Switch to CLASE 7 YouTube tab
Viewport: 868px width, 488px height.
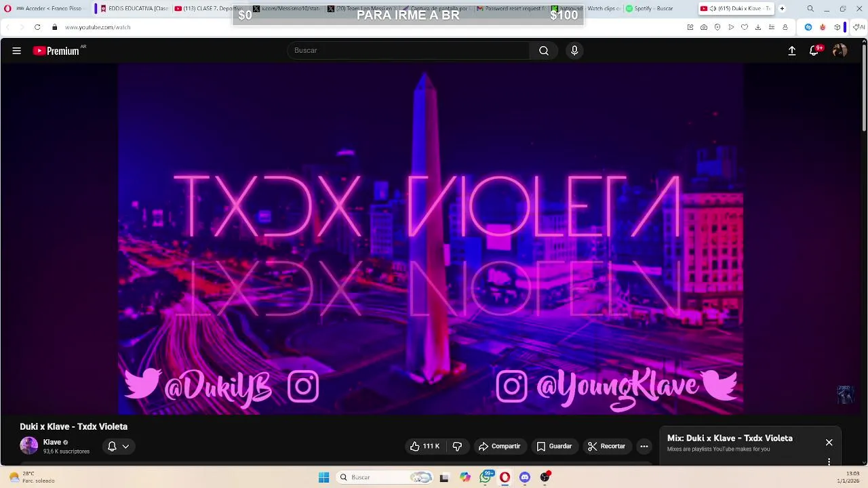pyautogui.click(x=210, y=8)
